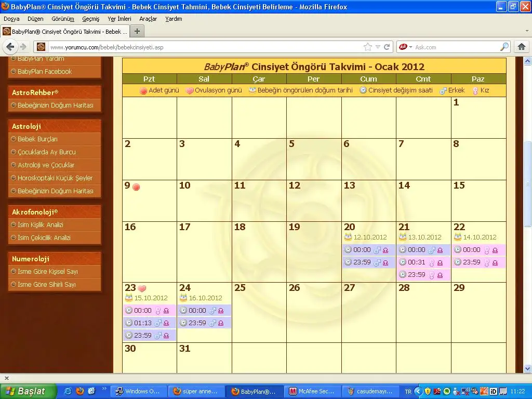This screenshot has width=532, height=399.
Task: Click male symbol on day 20 23:59 row
Action: pyautogui.click(x=377, y=262)
